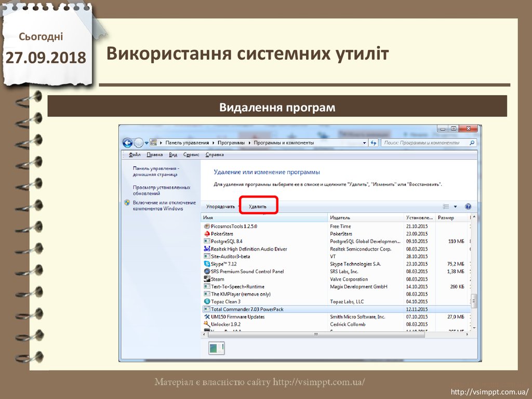Open Просмотр установленных обновлений link

point(161,190)
